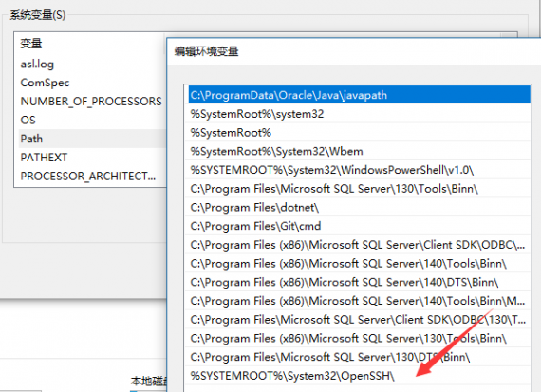
Task: Select the WindowsPowerShell\v1.0\ path entry
Action: 359,170
